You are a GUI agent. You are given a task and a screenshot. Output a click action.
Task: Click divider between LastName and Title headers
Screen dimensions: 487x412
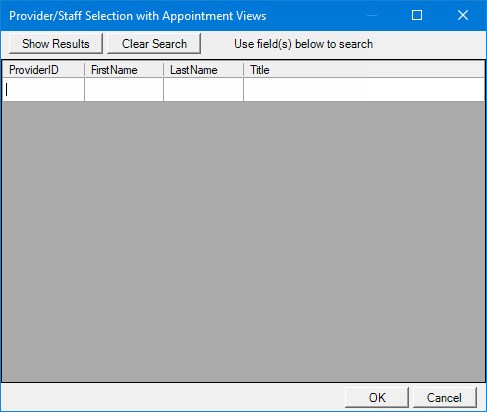(244, 70)
